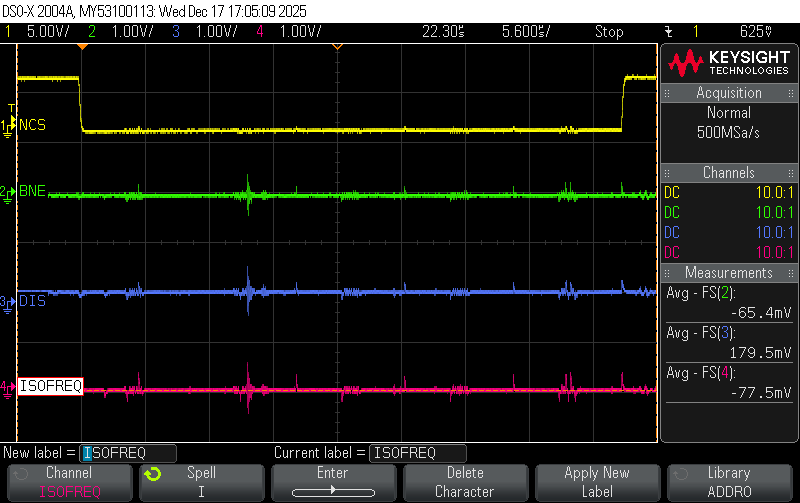800x503 pixels.
Task: Click the 5.600 time-per-division value
Action: 527,32
